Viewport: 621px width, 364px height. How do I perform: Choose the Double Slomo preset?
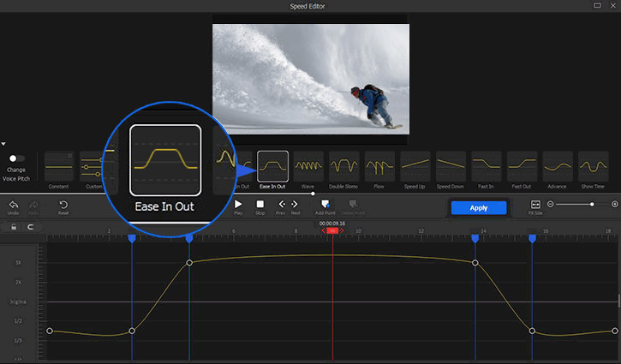[343, 165]
